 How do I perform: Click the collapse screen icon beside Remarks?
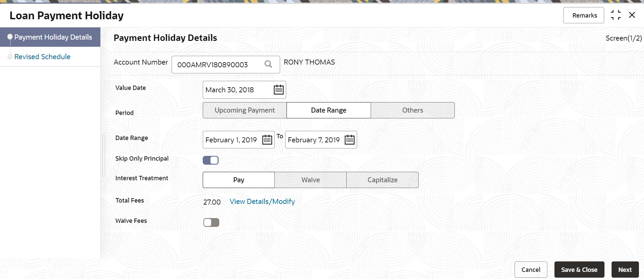tap(616, 15)
